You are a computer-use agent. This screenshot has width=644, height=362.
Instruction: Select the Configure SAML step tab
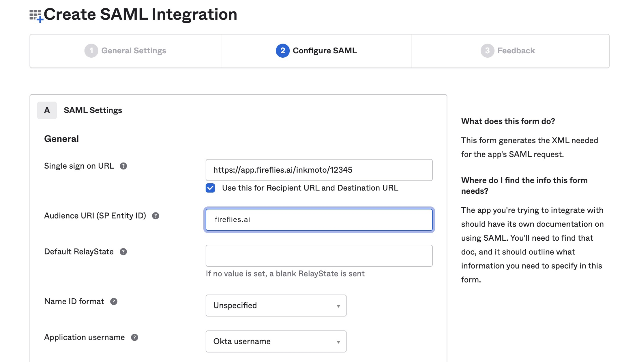pyautogui.click(x=324, y=51)
